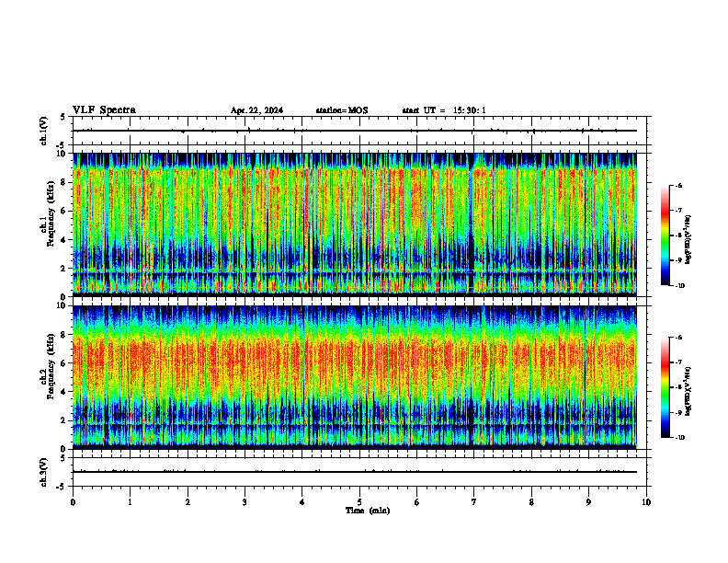Click the time axis tick label "5"
The width and height of the screenshot is (728, 563).
coord(359,502)
